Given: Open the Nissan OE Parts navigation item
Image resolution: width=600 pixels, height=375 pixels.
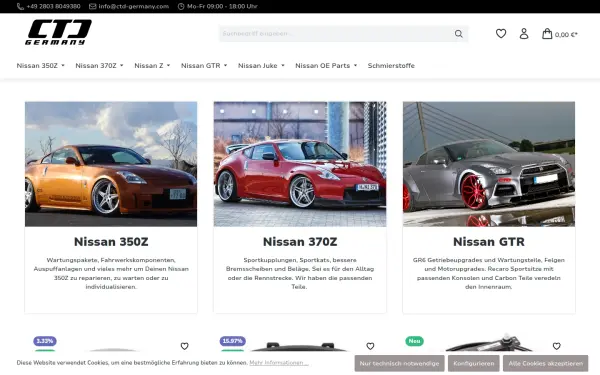Looking at the screenshot, I should [323, 65].
